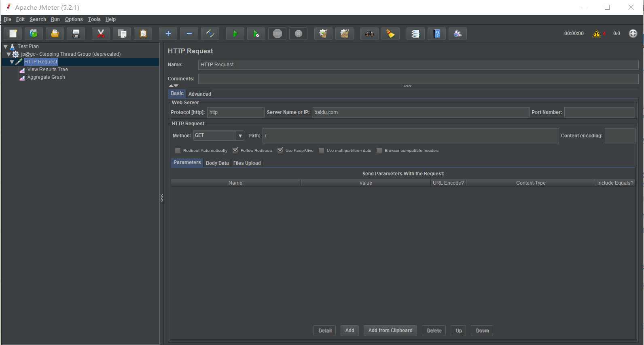644x345 pixels.
Task: Open the Edit menu
Action: pyautogui.click(x=20, y=19)
